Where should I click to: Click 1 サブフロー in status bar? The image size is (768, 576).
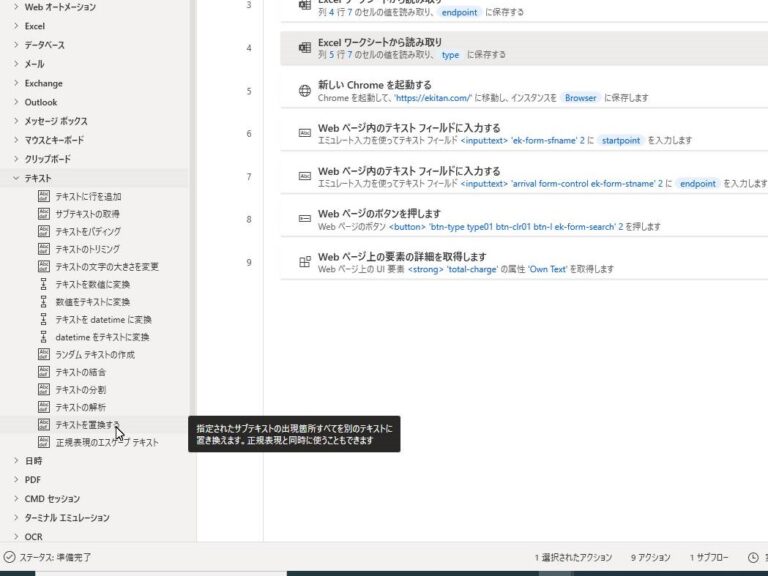[x=709, y=557]
